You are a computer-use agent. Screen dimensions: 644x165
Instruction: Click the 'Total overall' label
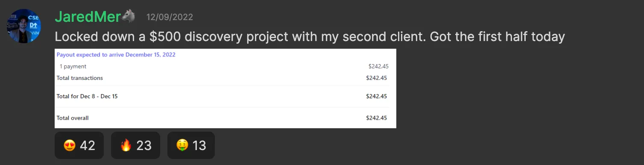click(x=73, y=118)
